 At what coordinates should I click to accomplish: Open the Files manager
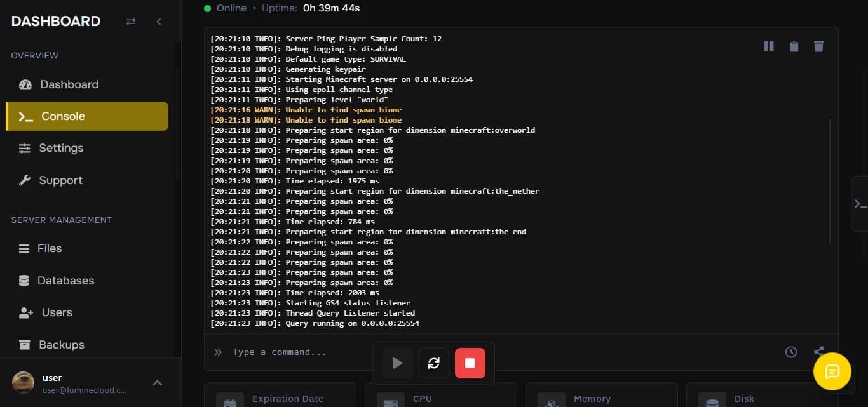(x=87, y=248)
